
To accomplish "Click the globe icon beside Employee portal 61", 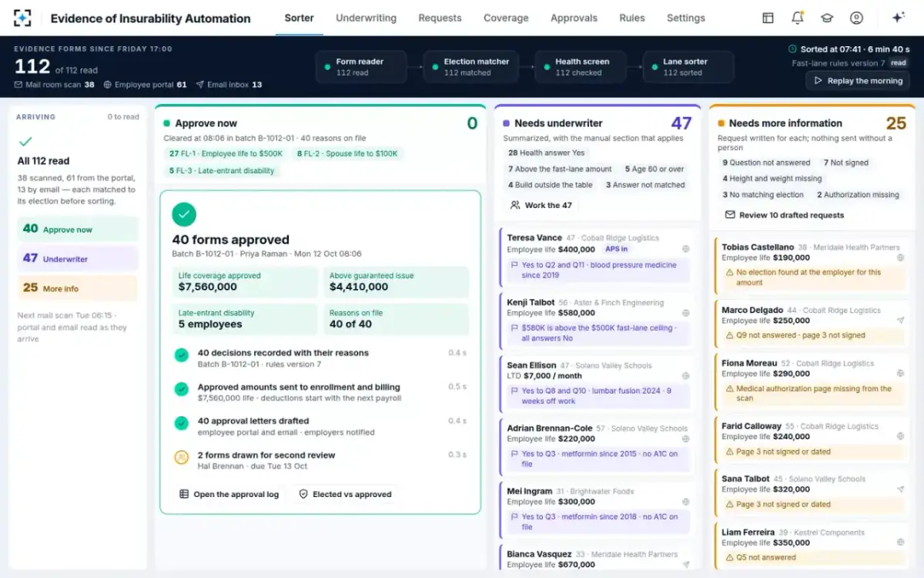I will pyautogui.click(x=107, y=85).
